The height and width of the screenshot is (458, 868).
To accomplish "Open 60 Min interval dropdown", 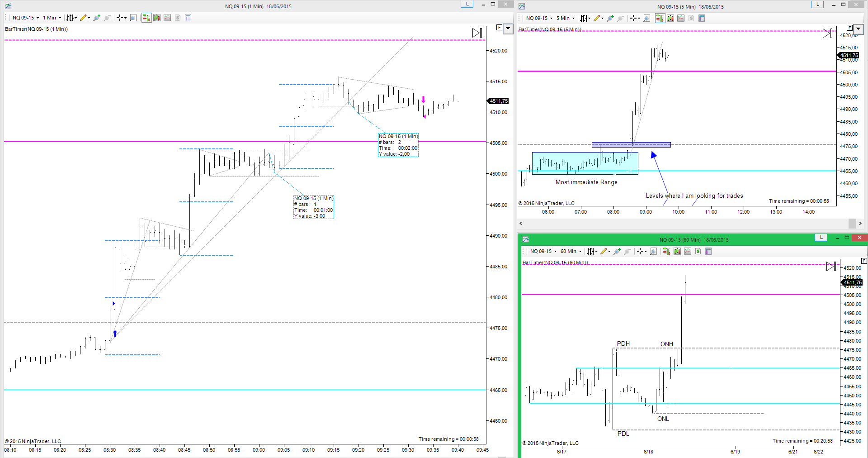I will click(571, 251).
